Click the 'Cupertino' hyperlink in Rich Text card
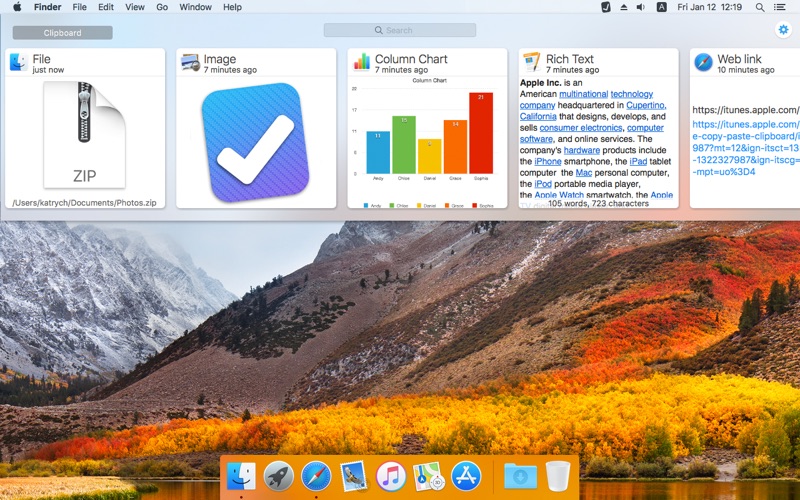 click(646, 105)
